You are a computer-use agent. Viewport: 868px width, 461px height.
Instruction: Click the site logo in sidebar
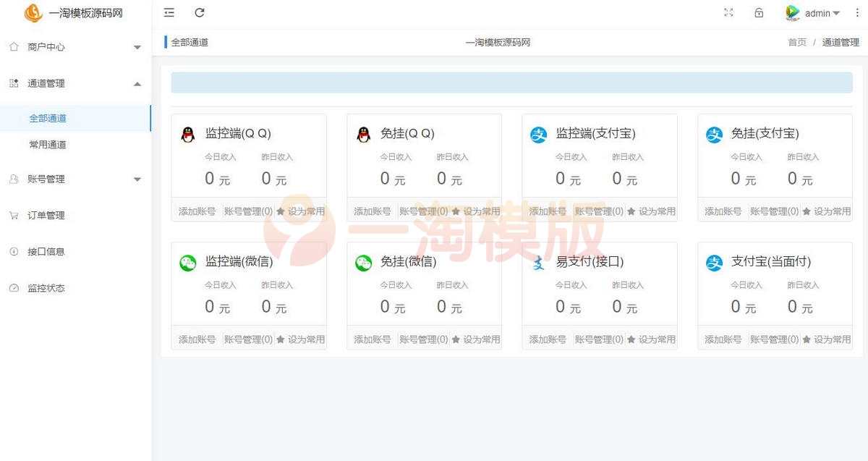(x=33, y=12)
